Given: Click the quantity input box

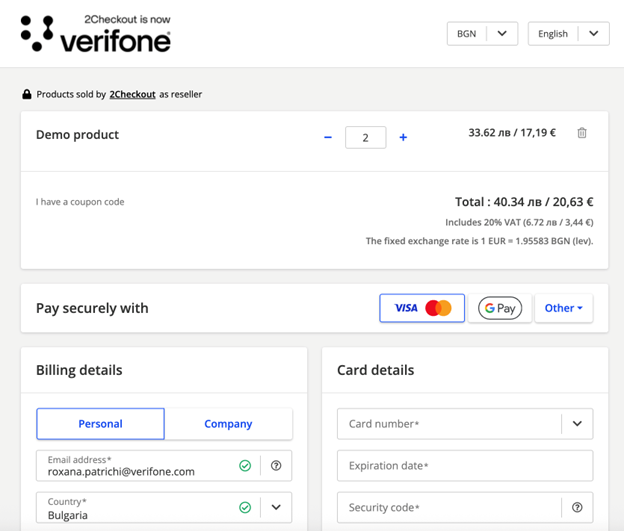Looking at the screenshot, I should tap(365, 138).
